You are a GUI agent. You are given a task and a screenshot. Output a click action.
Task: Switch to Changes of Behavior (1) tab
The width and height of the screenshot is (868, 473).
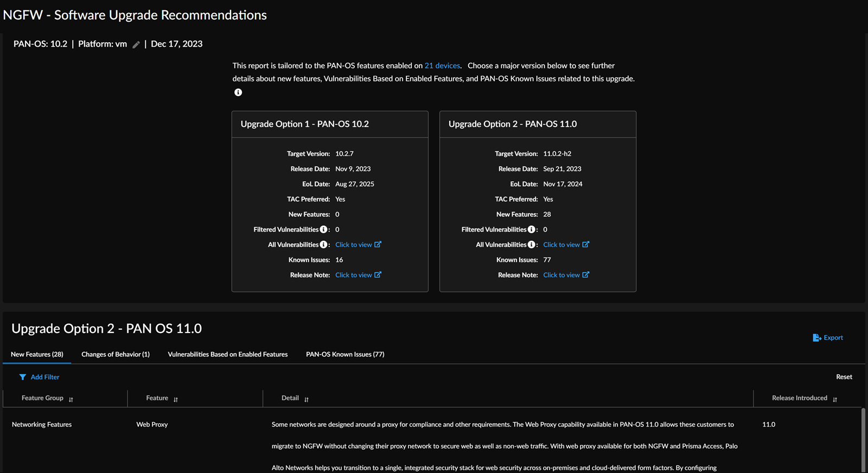click(116, 354)
